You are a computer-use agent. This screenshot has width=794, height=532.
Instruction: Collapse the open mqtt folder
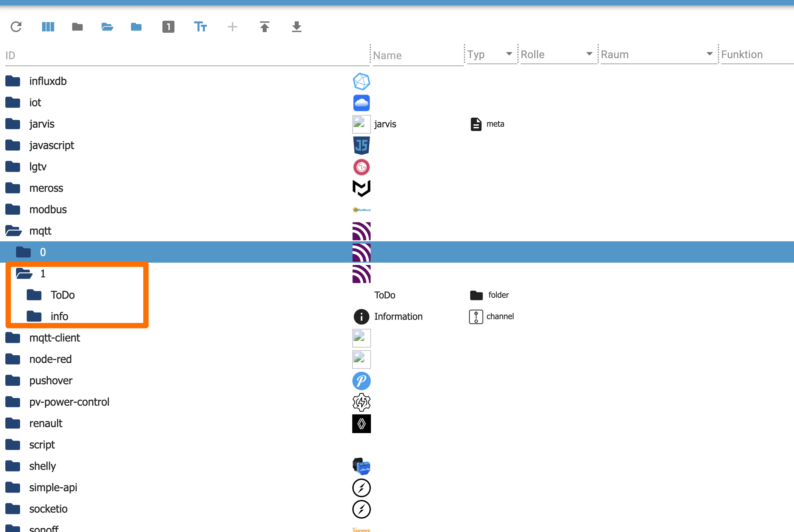(14, 231)
